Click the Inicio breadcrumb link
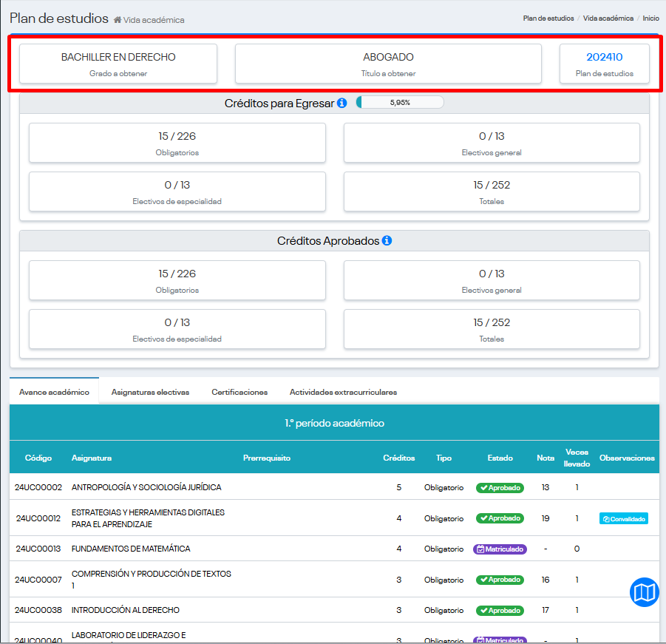666x644 pixels. (650, 18)
